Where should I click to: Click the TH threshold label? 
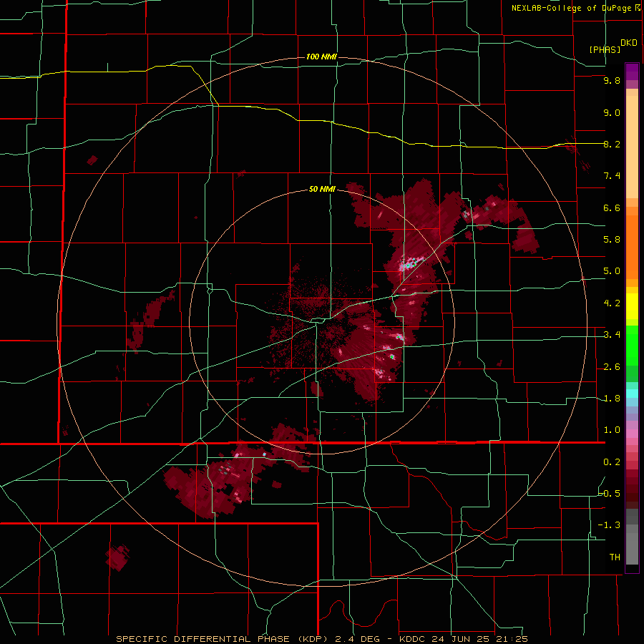tap(615, 557)
